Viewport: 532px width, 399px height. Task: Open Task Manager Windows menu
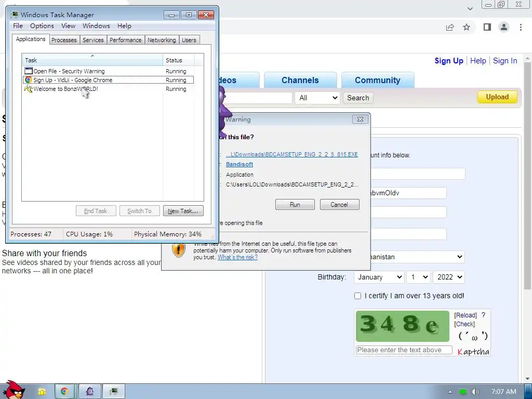(x=96, y=26)
